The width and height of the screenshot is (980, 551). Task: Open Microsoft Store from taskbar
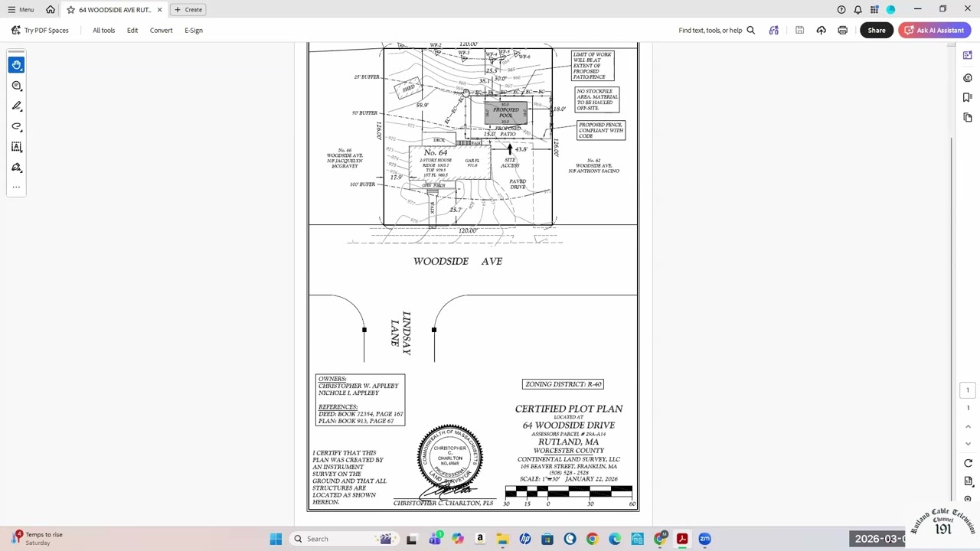pos(547,539)
